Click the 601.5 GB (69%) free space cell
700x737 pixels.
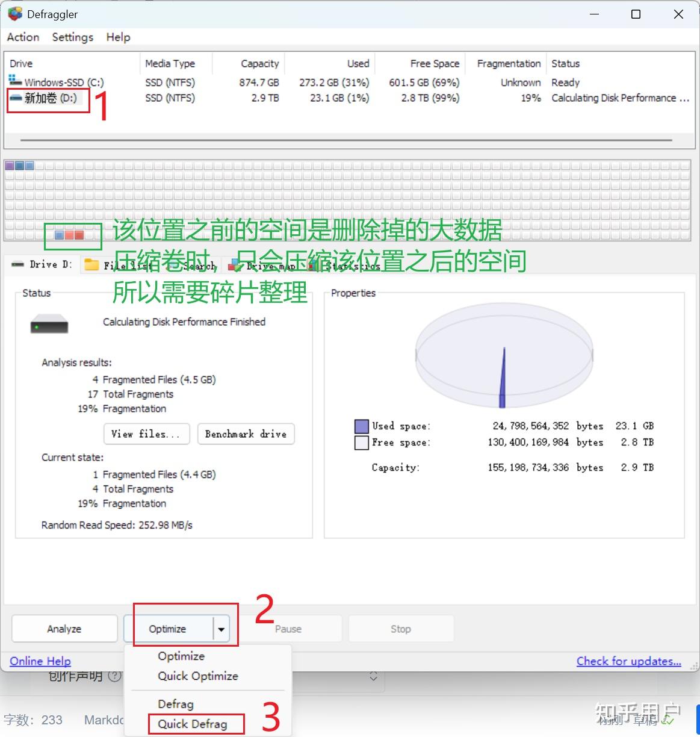tap(424, 82)
